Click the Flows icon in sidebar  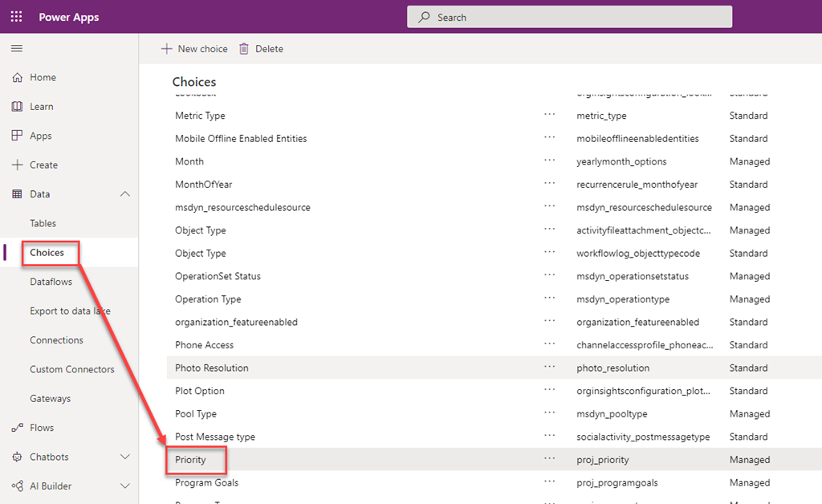pos(17,428)
